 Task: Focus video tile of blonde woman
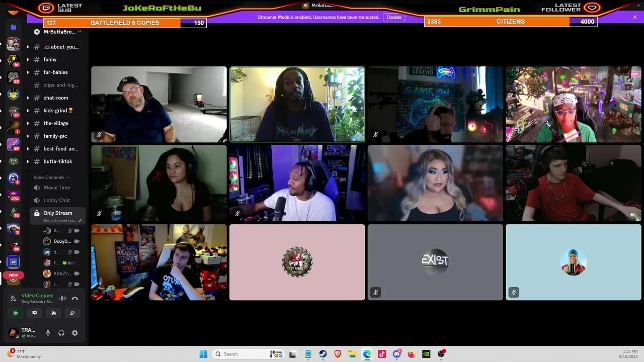pos(435,184)
